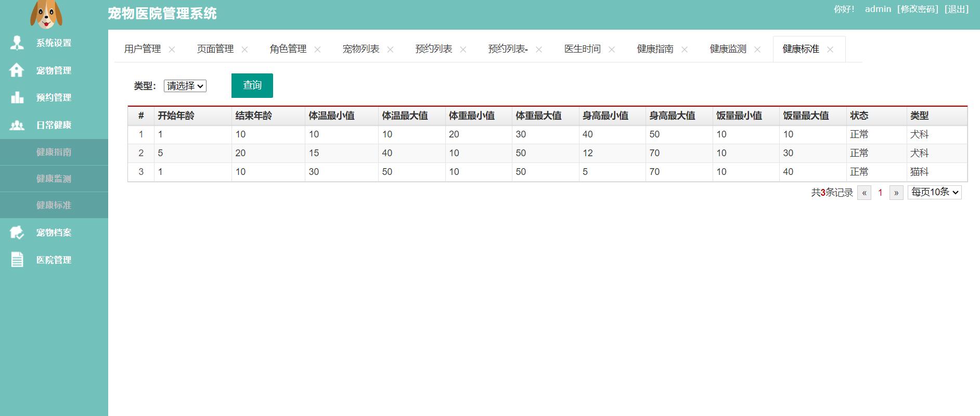Viewport: 980px width, 416px height.
Task: Close the 健康标准 tab
Action: click(830, 49)
